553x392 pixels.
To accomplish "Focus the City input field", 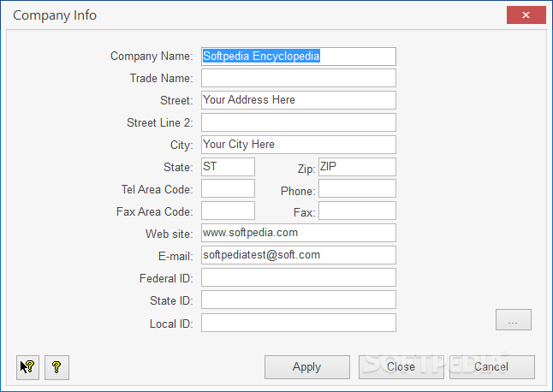I will pos(299,145).
